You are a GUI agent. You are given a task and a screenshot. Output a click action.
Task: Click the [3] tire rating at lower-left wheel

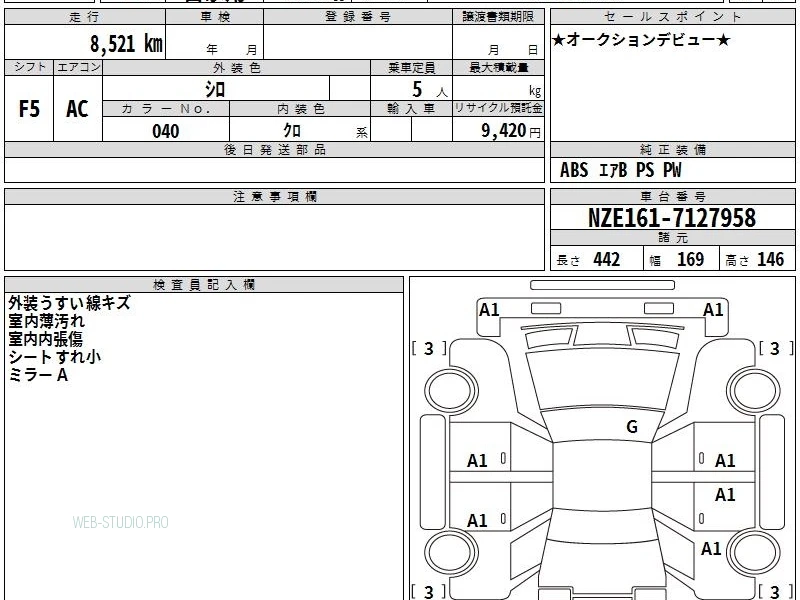pos(429,591)
